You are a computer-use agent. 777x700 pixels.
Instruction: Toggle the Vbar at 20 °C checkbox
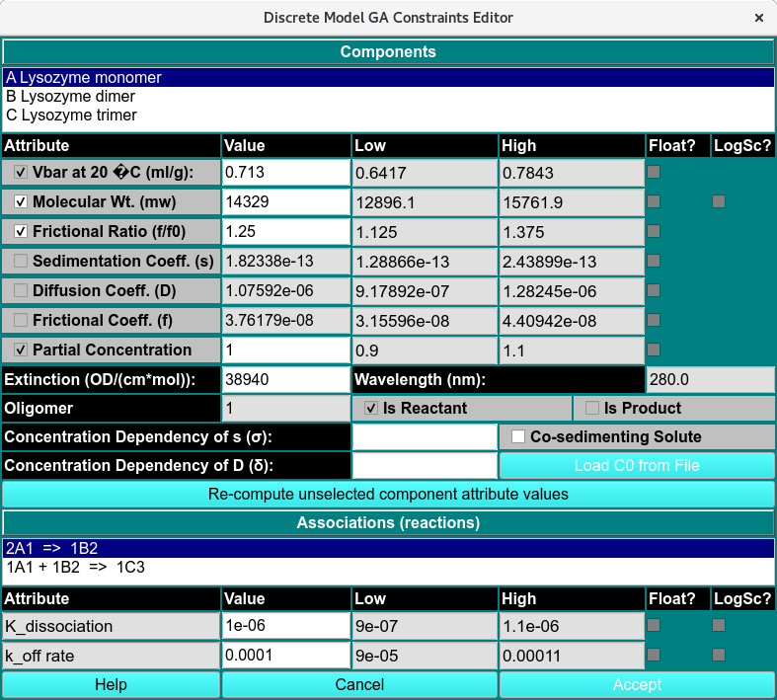click(x=21, y=173)
